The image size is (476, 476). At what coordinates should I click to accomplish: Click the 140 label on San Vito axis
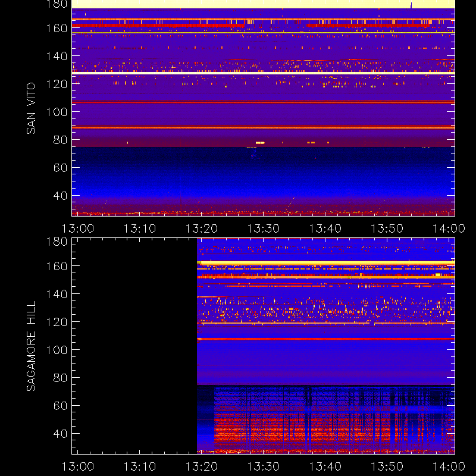(57, 56)
